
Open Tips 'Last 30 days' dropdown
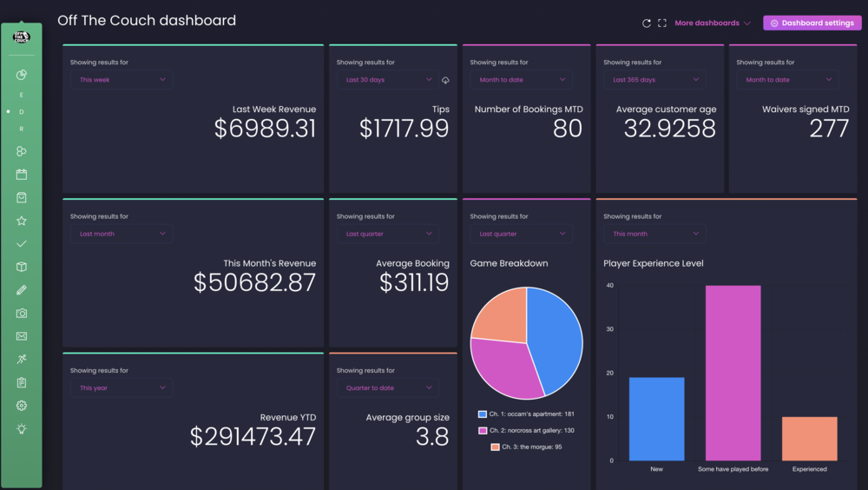click(x=387, y=80)
